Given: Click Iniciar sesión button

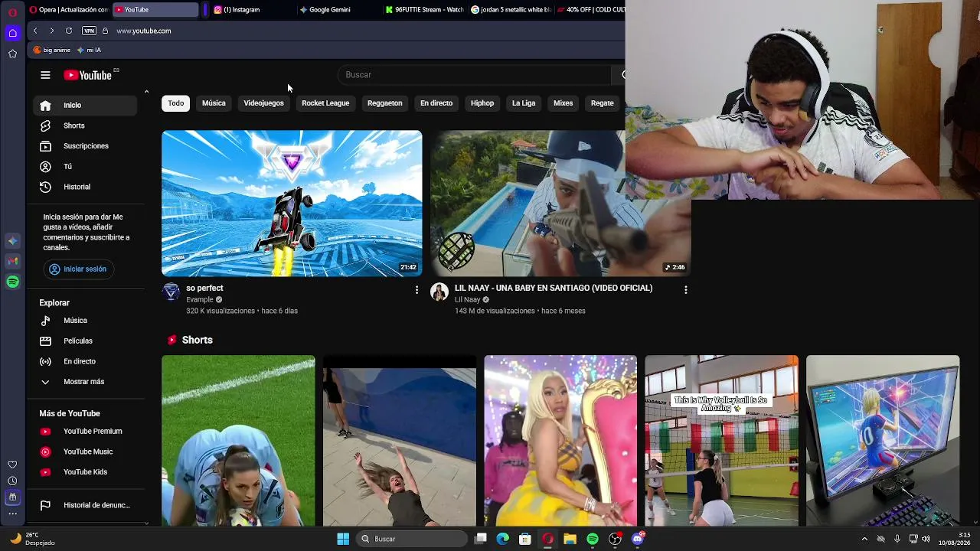Looking at the screenshot, I should [78, 269].
